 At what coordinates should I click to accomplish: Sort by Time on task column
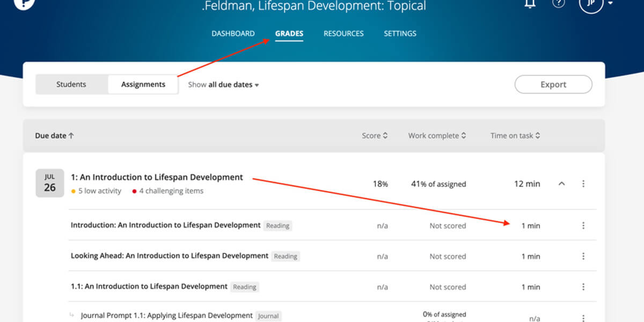pyautogui.click(x=515, y=136)
